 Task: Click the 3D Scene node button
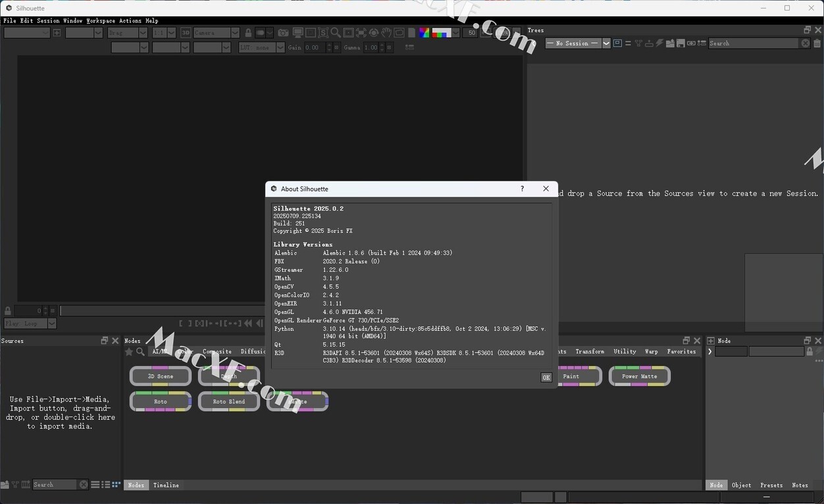click(161, 376)
